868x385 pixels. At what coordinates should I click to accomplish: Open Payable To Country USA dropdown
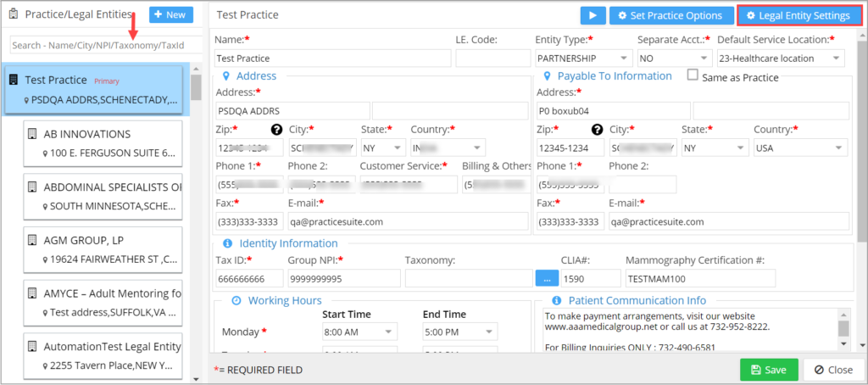tap(800, 148)
